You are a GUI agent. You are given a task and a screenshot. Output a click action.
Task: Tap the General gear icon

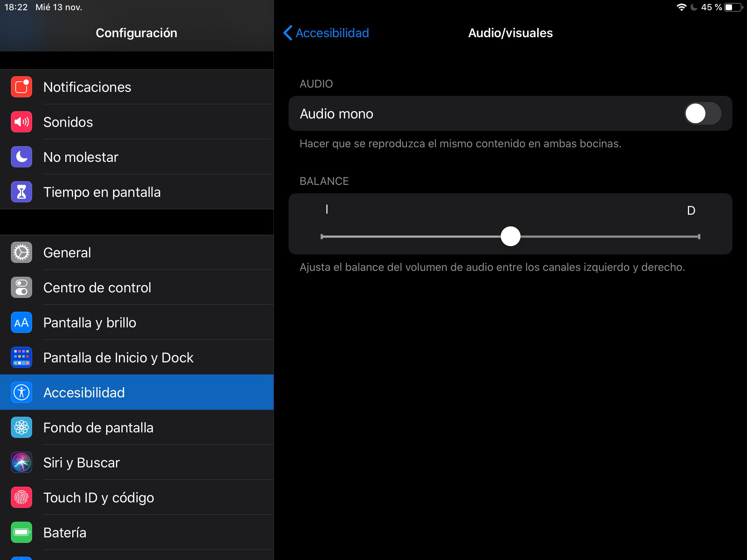click(22, 253)
